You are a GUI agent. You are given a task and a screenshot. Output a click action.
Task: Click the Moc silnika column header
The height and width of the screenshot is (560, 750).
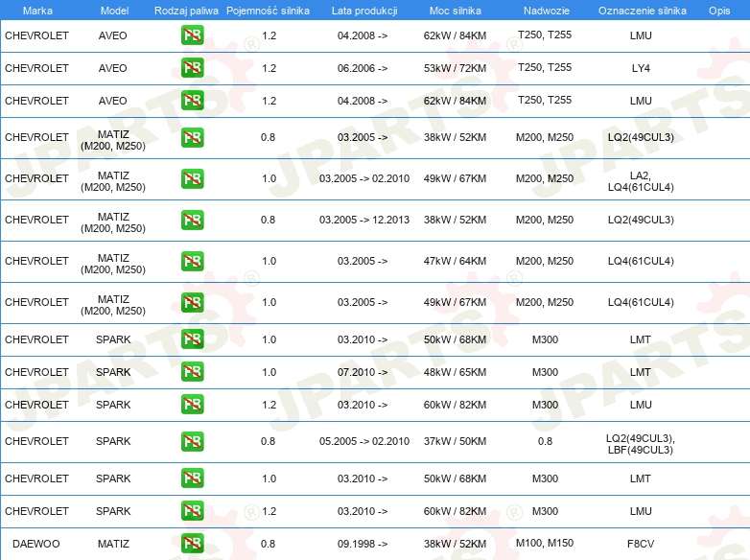[x=456, y=11]
